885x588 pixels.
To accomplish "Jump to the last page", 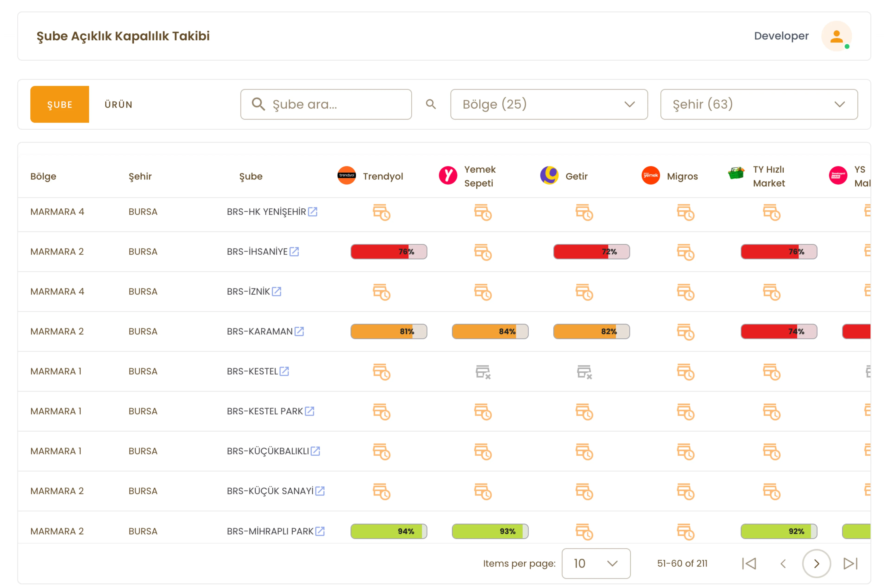I will [850, 563].
